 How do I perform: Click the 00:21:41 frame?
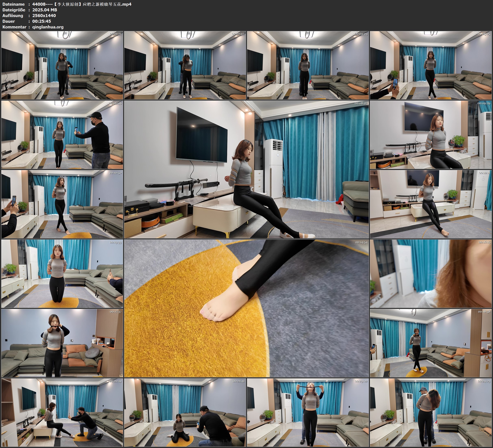pos(185,412)
